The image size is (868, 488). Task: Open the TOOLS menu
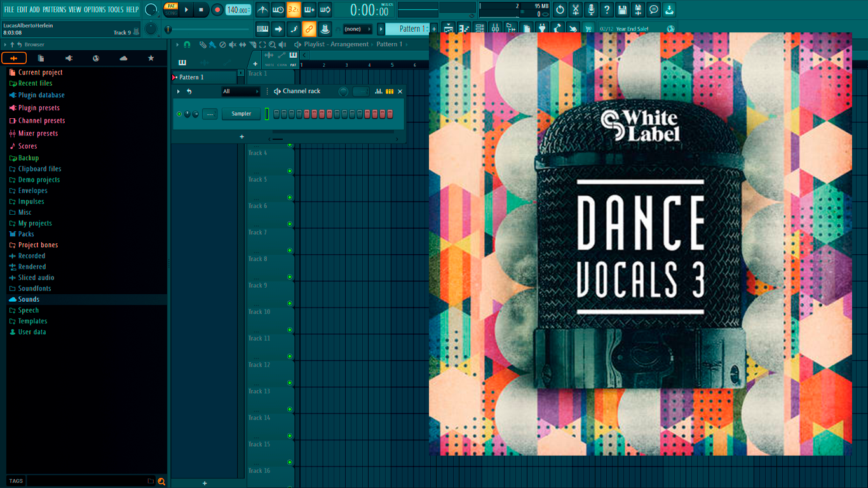click(116, 10)
